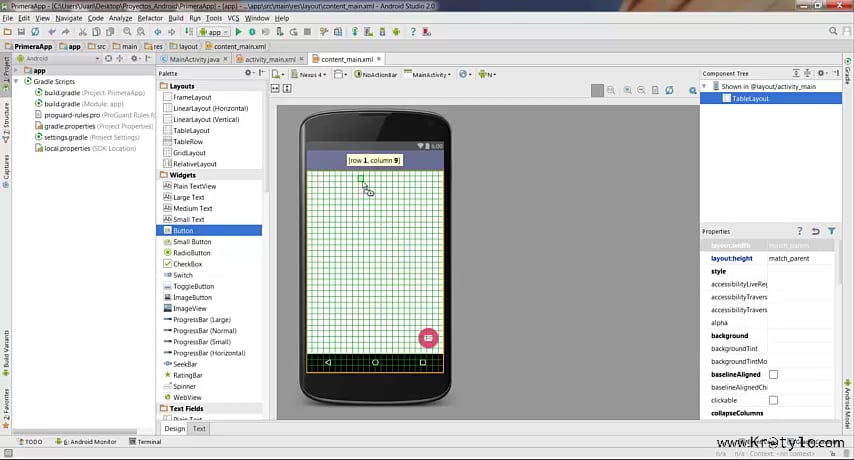Viewport: 854px width, 460px height.
Task: Toggle fill width layout icon
Action: pos(275,88)
